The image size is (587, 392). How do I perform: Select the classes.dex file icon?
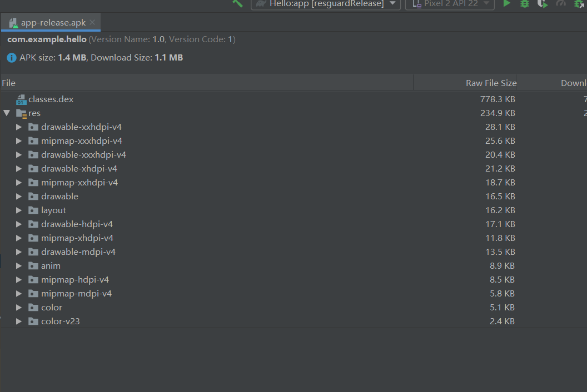point(21,99)
